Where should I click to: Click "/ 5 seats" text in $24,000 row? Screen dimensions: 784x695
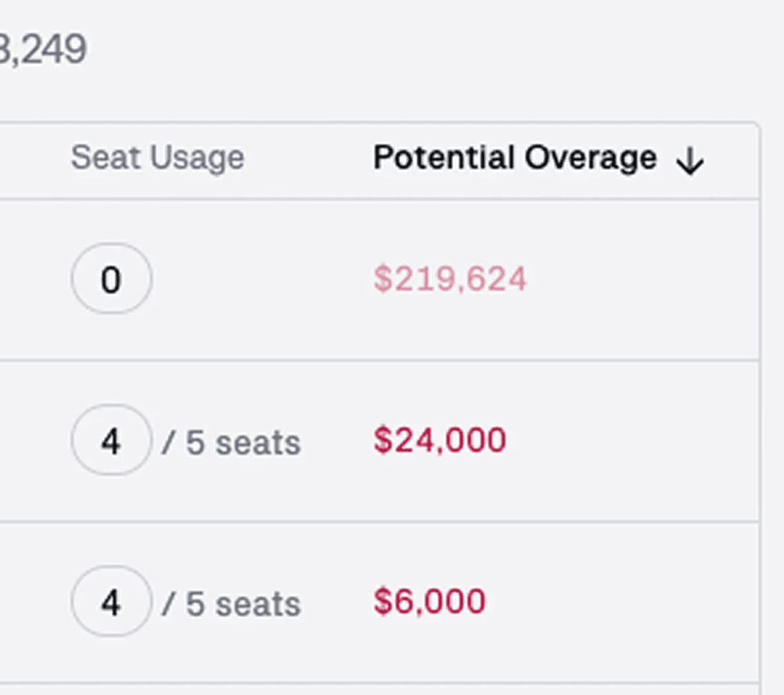tap(232, 442)
